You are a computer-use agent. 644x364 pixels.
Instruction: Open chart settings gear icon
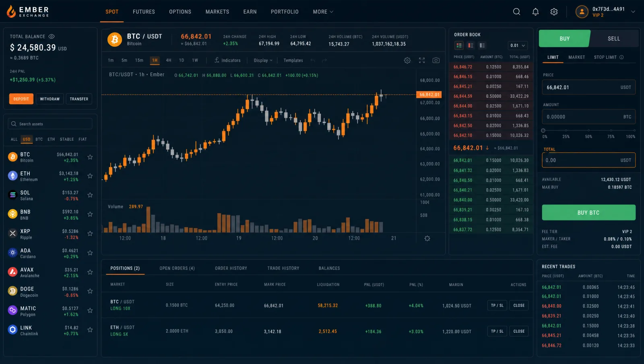407,60
